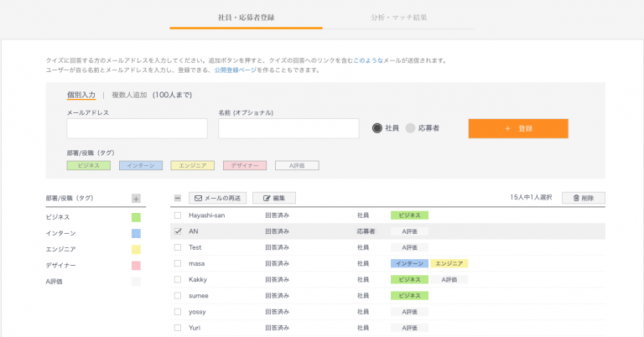Image resolution: width=644 pixels, height=337 pixels.
Task: Check the masa row checkbox
Action: coord(178,263)
